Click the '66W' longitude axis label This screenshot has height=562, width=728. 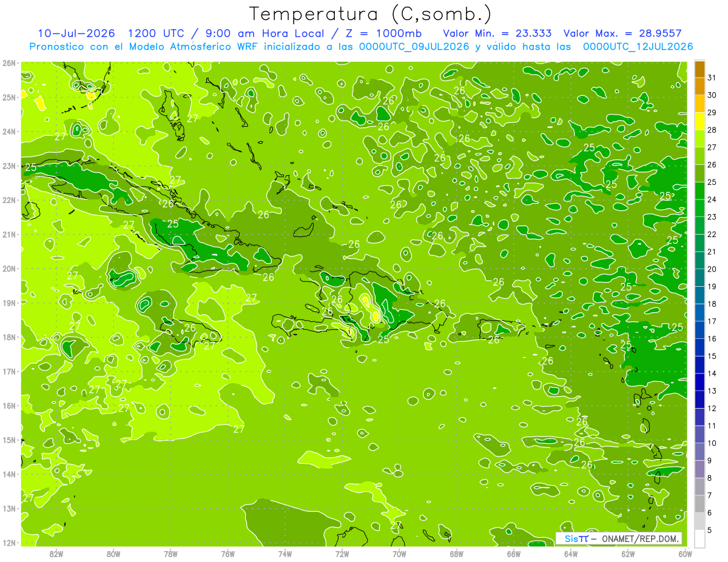point(514,554)
